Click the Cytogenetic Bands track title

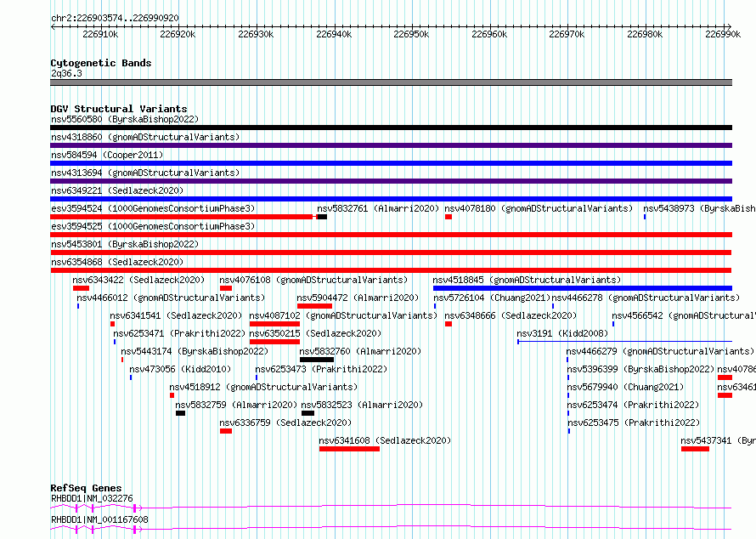(101, 63)
